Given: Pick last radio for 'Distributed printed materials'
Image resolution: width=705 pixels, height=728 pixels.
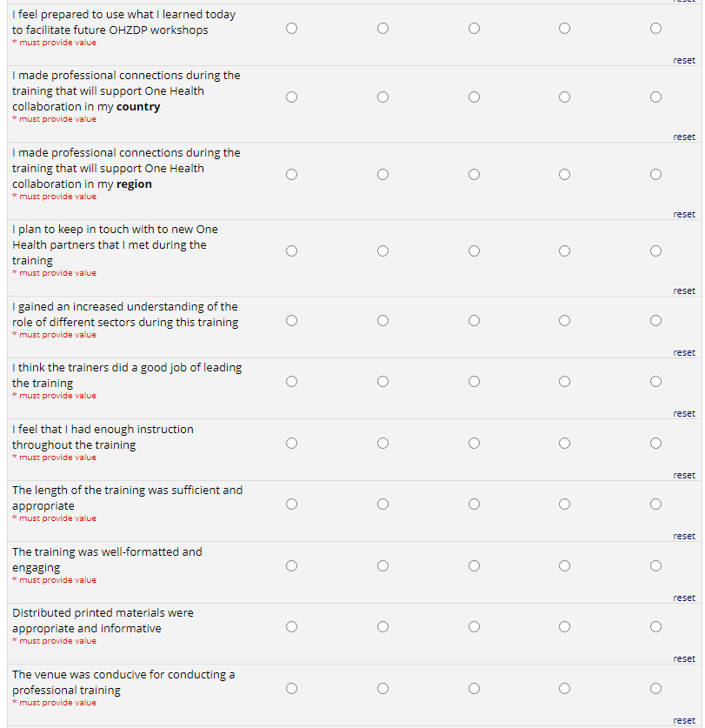Looking at the screenshot, I should 655,626.
